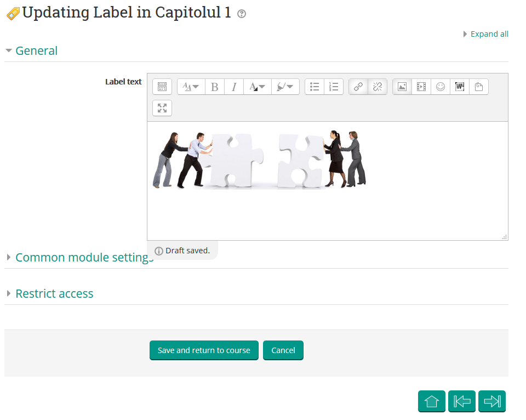Open the text color dropdown
Screen dimensions: 526x420
(257, 86)
